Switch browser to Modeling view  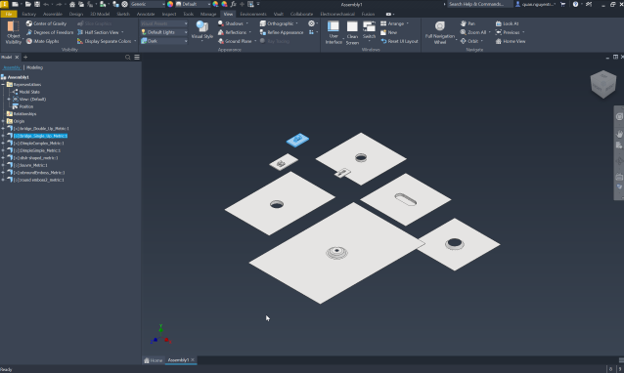coord(35,67)
